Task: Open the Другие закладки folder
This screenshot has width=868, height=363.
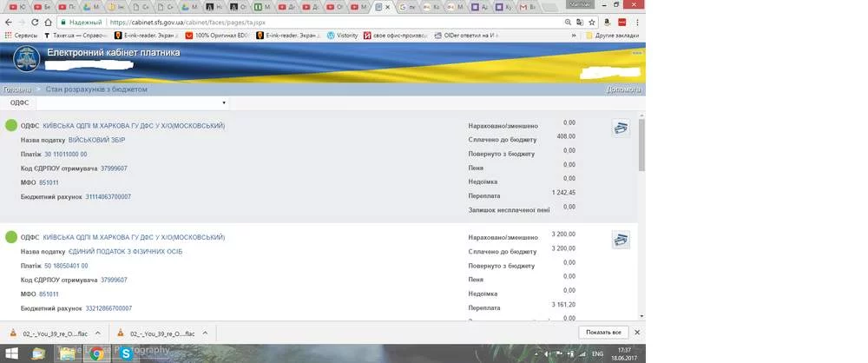Action: pos(612,36)
